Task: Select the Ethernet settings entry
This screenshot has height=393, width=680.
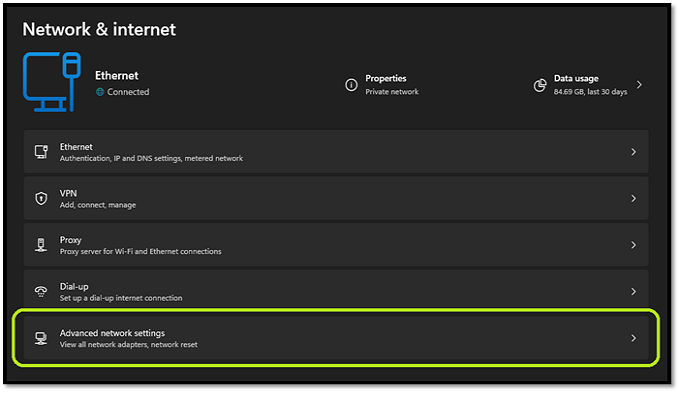Action: (336, 152)
